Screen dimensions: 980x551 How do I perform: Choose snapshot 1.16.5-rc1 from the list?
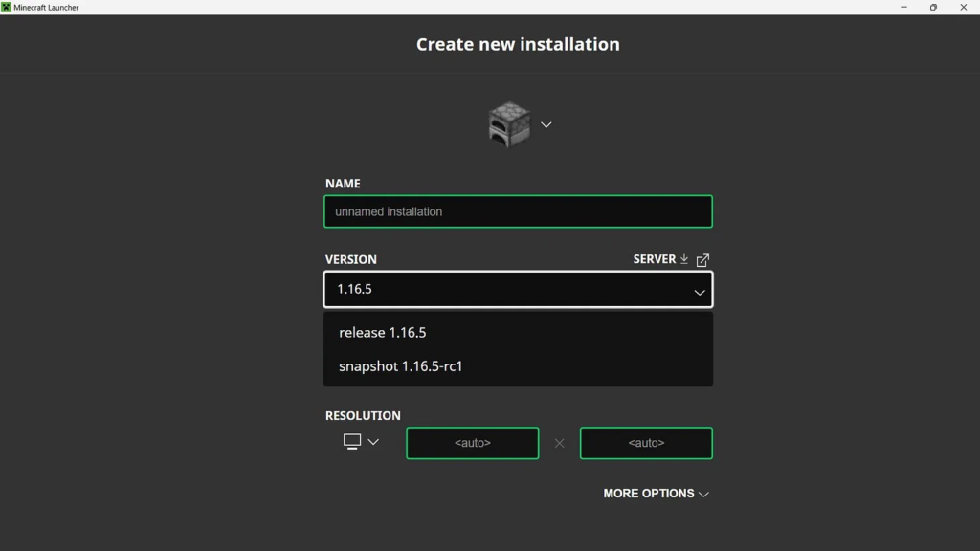point(518,366)
